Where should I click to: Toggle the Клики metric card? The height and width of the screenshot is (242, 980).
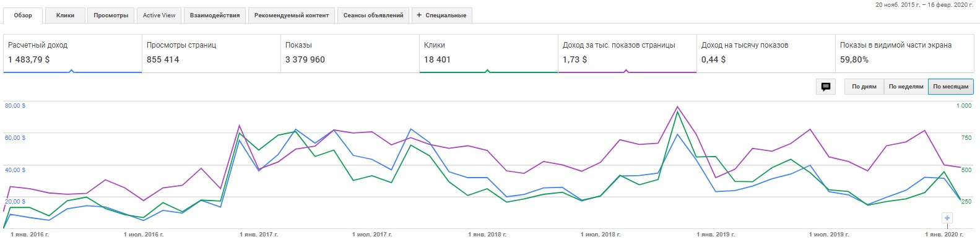coord(488,53)
